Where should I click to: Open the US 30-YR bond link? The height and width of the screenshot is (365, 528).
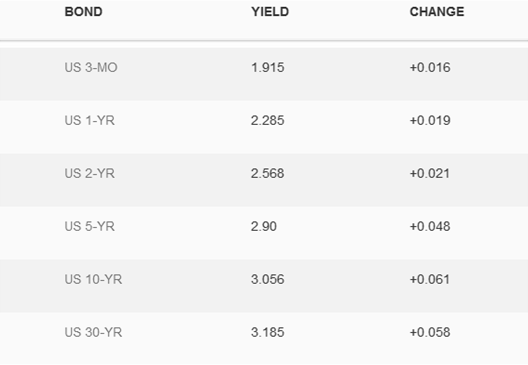(93, 332)
